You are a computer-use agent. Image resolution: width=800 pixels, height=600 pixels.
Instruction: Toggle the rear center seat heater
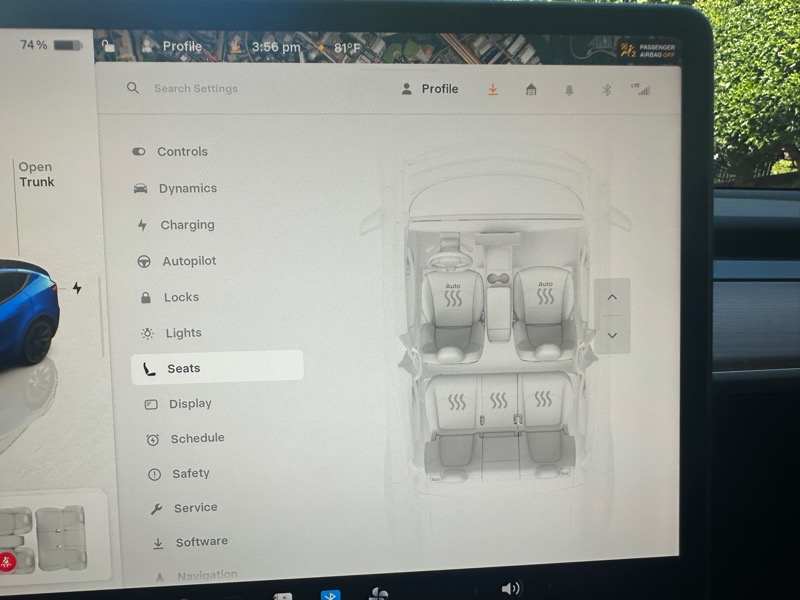[498, 402]
